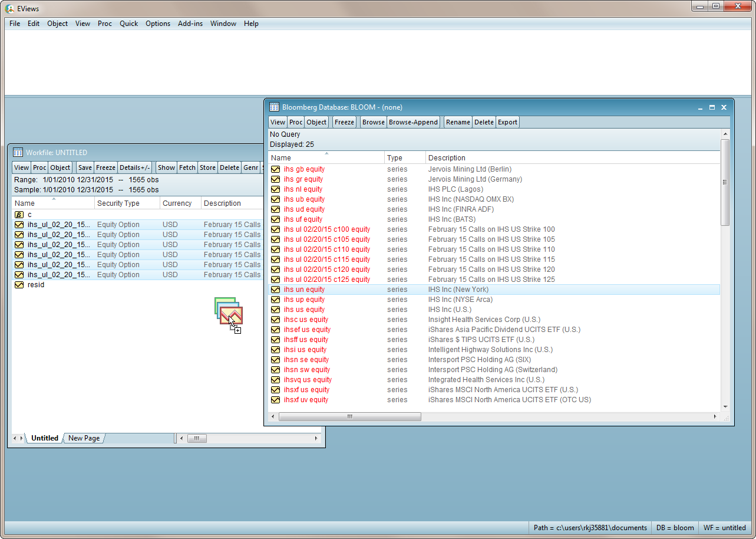Click the resid series icon
The width and height of the screenshot is (756, 539).
(x=19, y=285)
